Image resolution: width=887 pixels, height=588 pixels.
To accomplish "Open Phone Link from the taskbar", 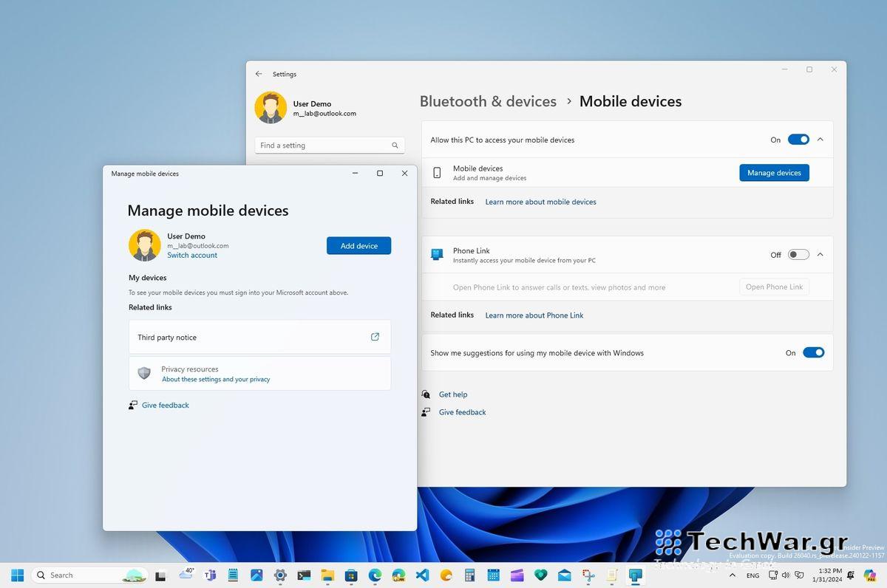I will click(x=635, y=575).
